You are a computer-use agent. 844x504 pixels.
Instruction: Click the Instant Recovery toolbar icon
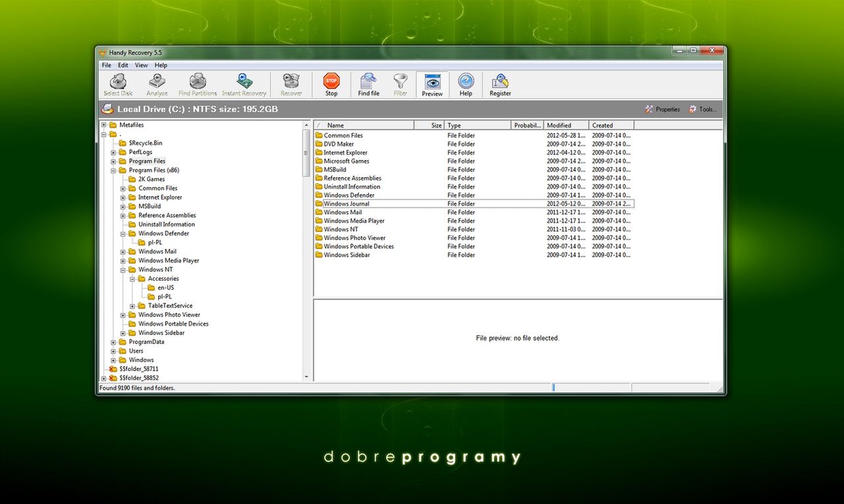point(244,81)
